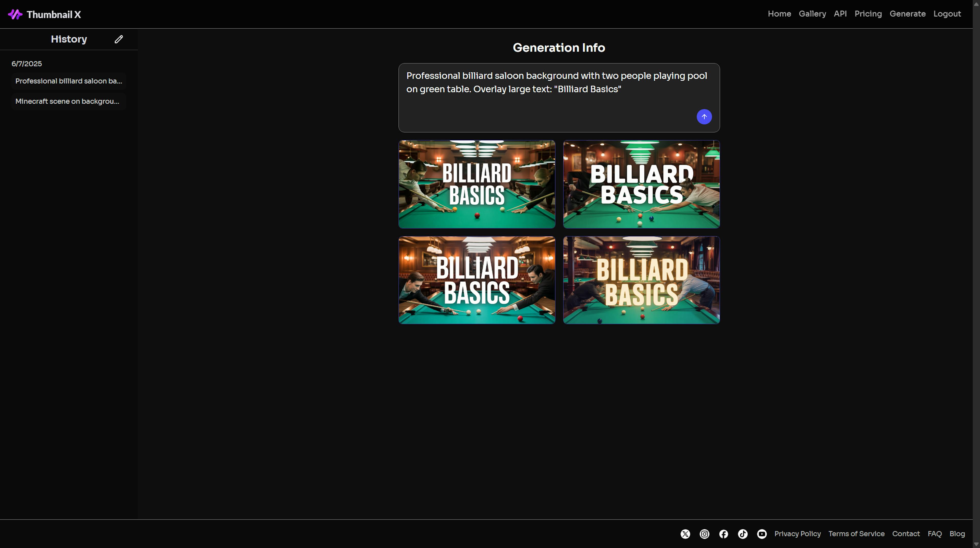This screenshot has width=980, height=548.
Task: Open the Privacy Policy link
Action: 797,534
